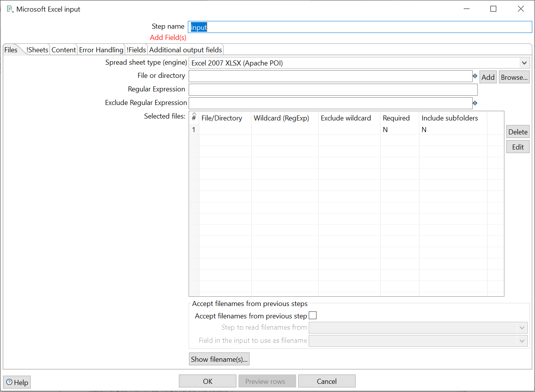Open the !Sheets tab
The width and height of the screenshot is (535, 392).
coord(37,50)
